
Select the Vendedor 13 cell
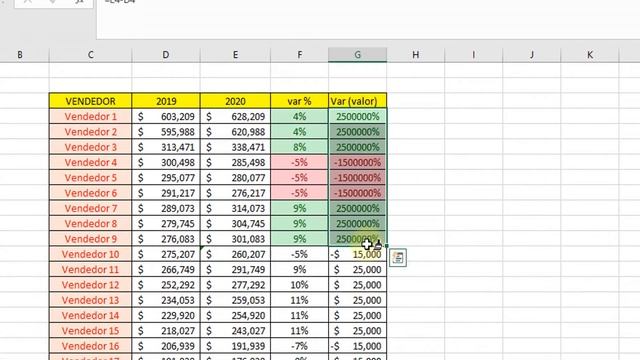click(90, 300)
